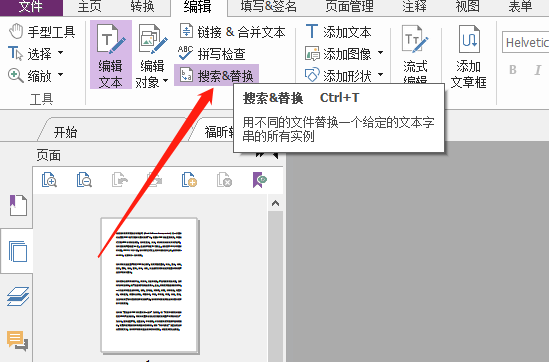Activate the Edit Text (编辑文本) tool
Screen dimensions: 549x362
[111, 55]
